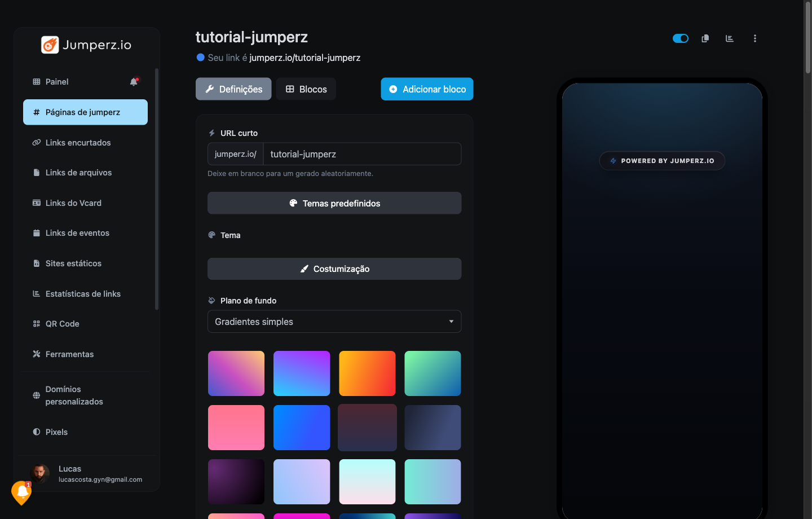Click the chain icon beside Links encurtados

(x=37, y=143)
